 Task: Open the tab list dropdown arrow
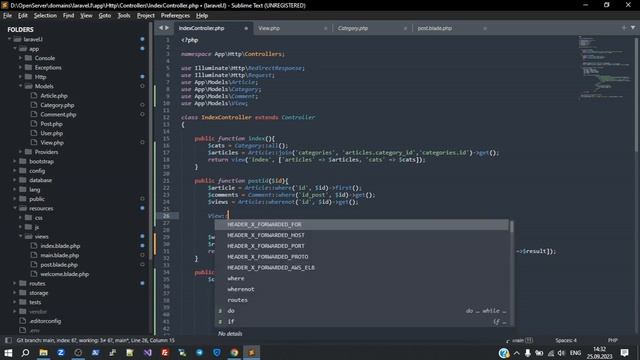tap(633, 28)
